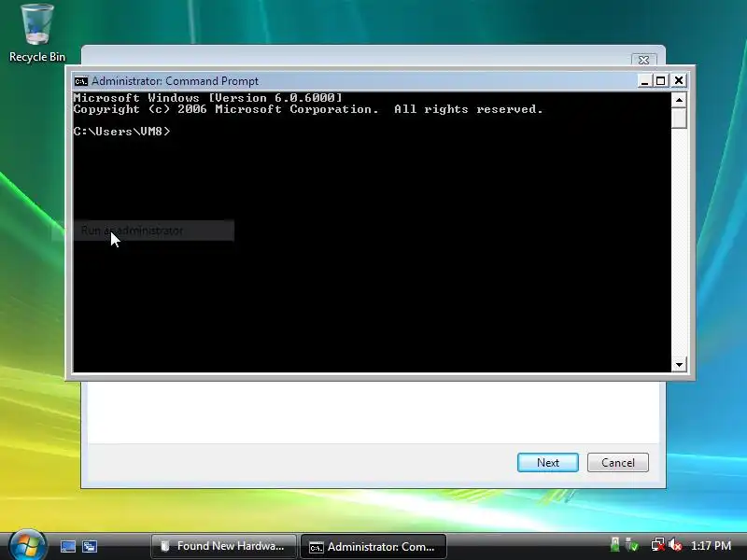Click the 1:17 PM taskbar clock
Viewport: 747px width, 560px height.
click(x=711, y=546)
